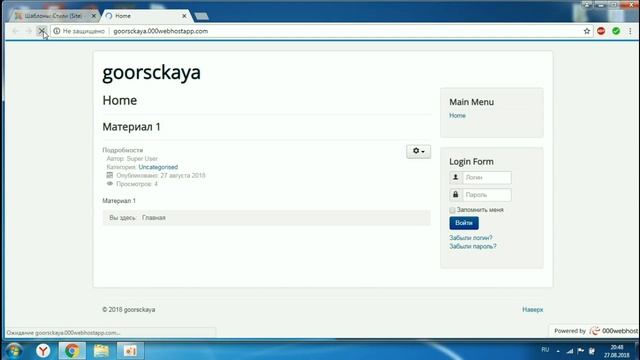Click the Login Form heading
Viewport: 640px width, 360px height.
coord(471,162)
